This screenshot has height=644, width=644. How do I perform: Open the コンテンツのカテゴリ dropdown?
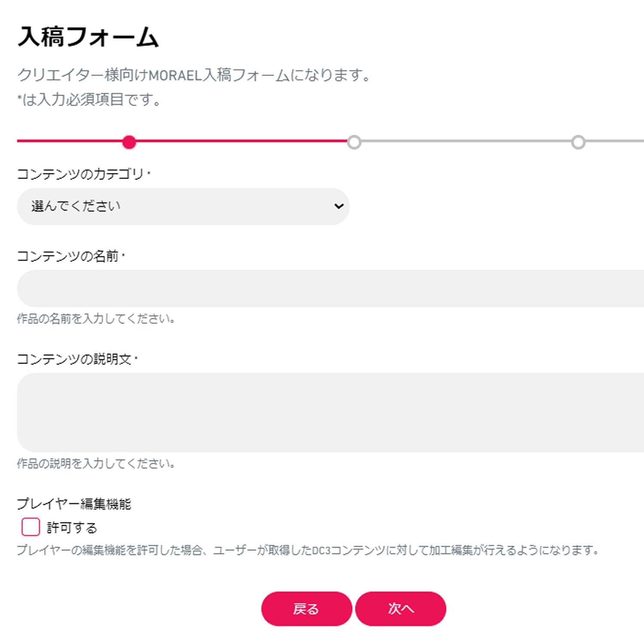coord(183,207)
